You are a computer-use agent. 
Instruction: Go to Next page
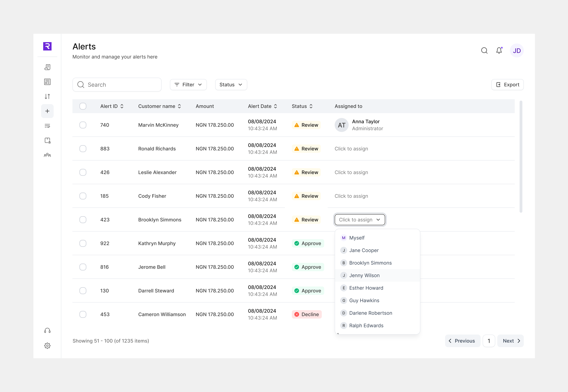pyautogui.click(x=510, y=341)
